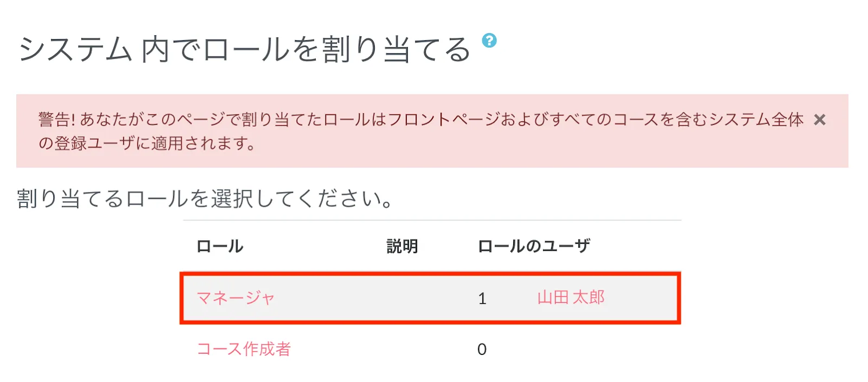
Task: Open the マネージャ role link
Action: (235, 298)
